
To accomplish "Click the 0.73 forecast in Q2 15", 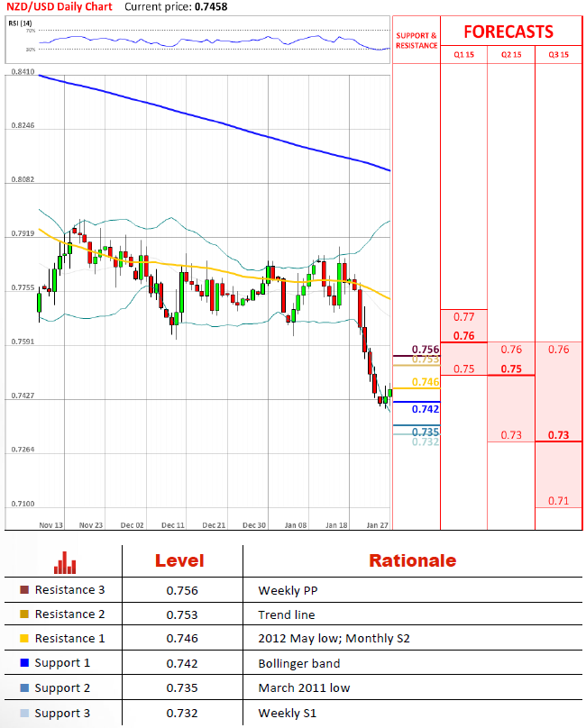I will point(511,435).
